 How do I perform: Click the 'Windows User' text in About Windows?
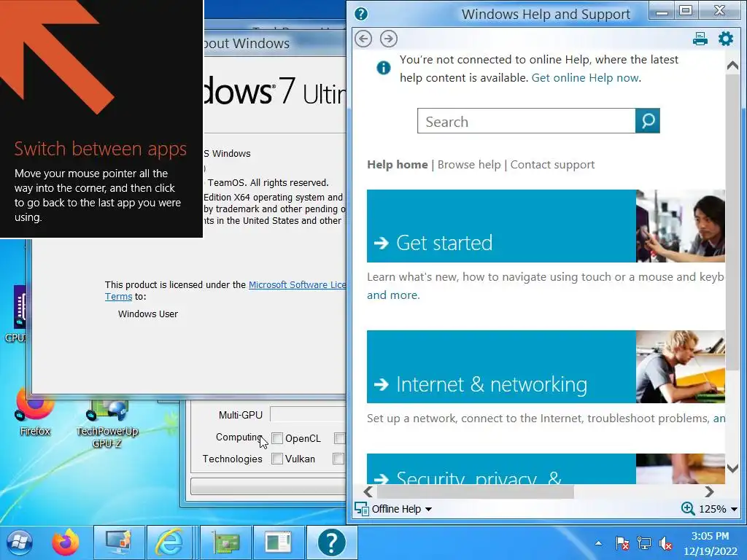coord(147,314)
